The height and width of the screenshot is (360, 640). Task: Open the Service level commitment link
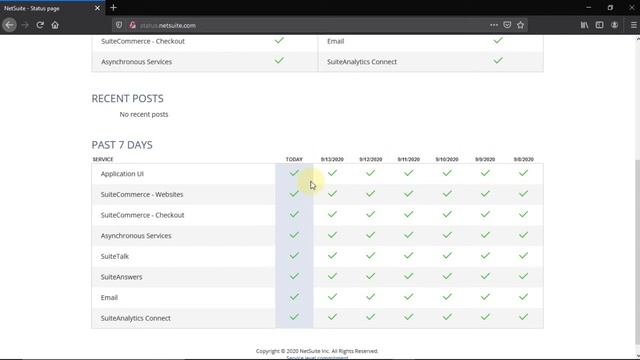coord(317,358)
